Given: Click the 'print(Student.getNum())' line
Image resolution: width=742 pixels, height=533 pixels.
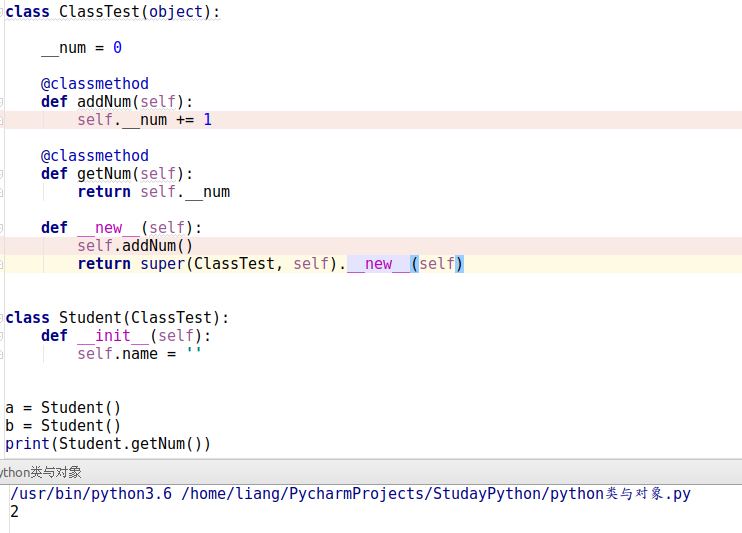Looking at the screenshot, I should point(108,444).
